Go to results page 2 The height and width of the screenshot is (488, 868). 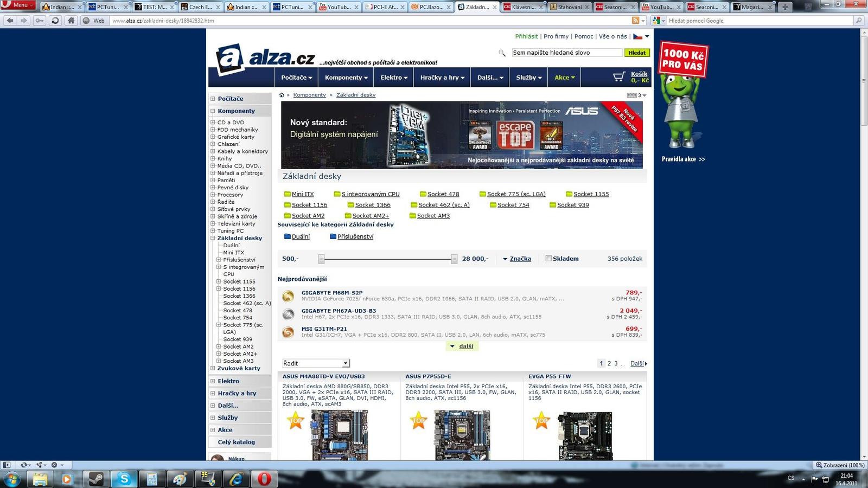point(609,363)
